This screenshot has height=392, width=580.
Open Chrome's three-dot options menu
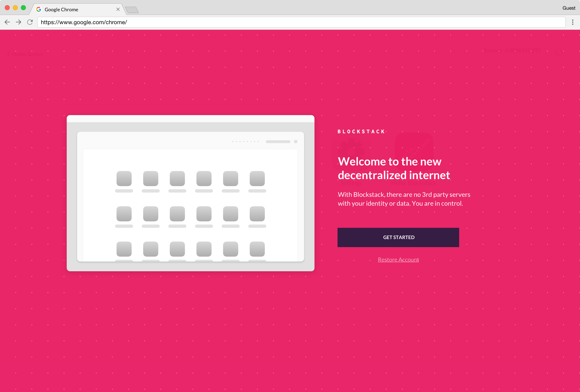[573, 22]
